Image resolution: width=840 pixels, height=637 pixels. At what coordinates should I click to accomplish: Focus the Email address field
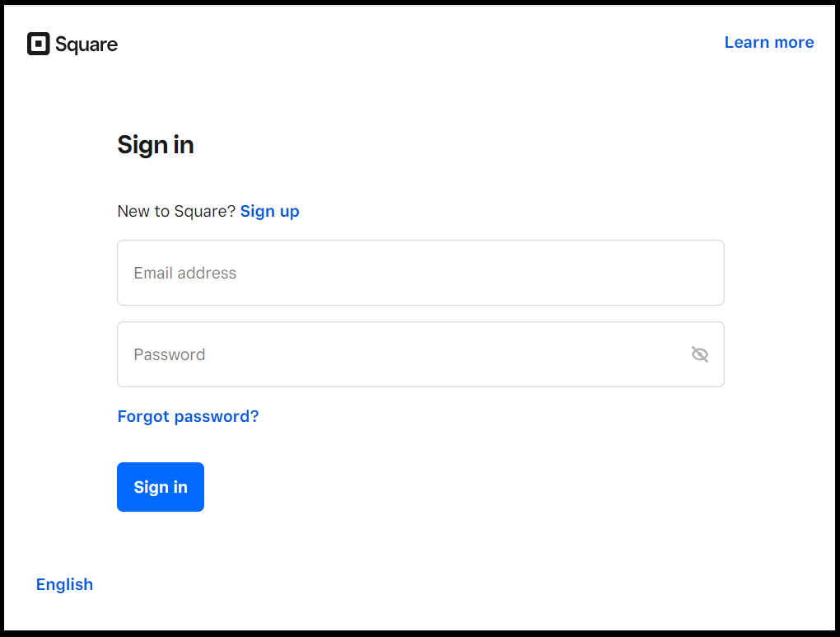click(x=420, y=273)
